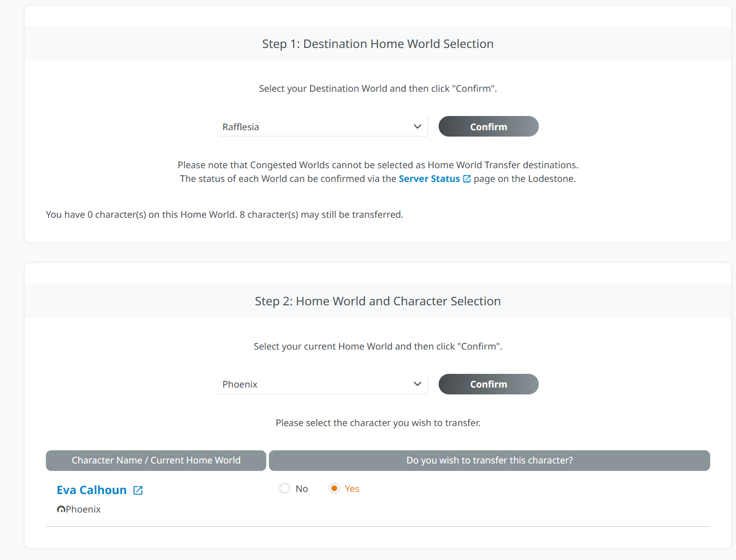The image size is (736, 560).
Task: Click the 'Do you wish to transfer' column header
Action: (x=489, y=460)
